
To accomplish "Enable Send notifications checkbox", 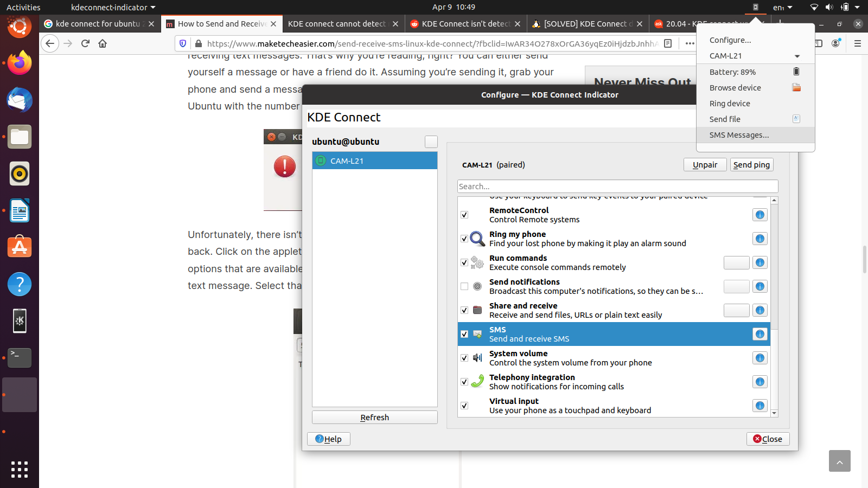I will pos(464,286).
